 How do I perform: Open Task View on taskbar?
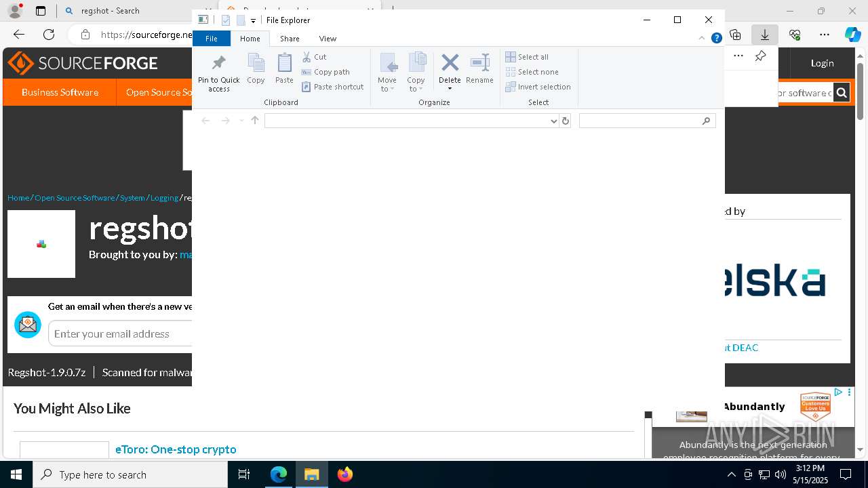[244, 474]
